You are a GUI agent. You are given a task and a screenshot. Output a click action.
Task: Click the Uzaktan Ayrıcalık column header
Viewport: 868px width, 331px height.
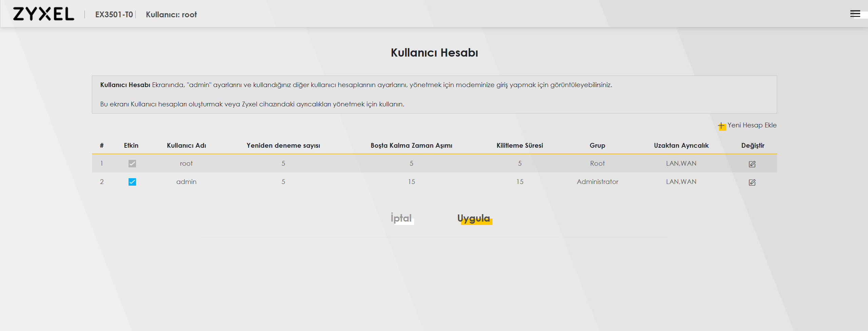[681, 145]
